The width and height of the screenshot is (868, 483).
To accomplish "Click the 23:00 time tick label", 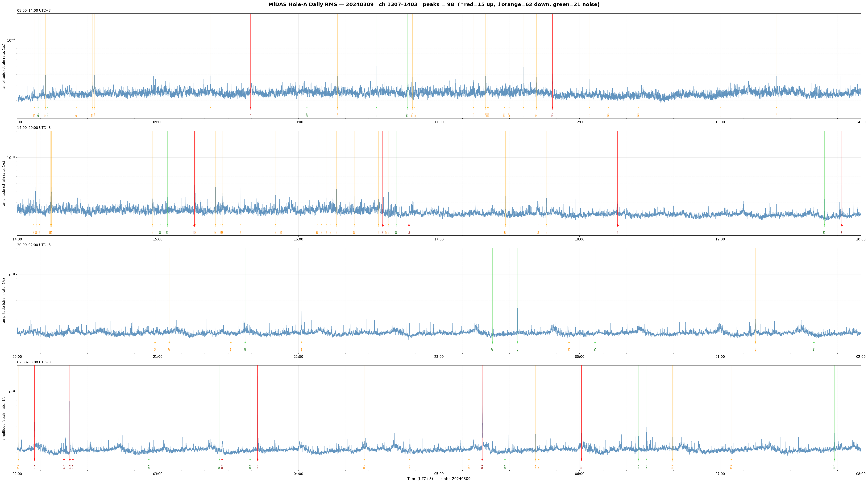I will click(439, 356).
